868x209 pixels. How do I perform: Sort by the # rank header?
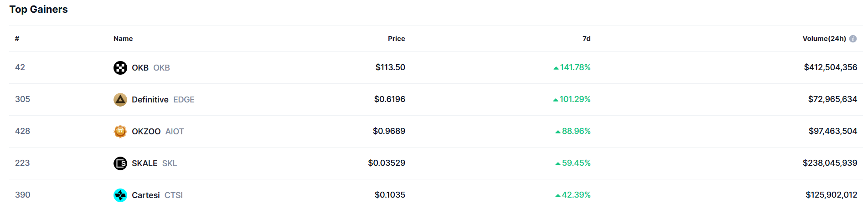[17, 39]
